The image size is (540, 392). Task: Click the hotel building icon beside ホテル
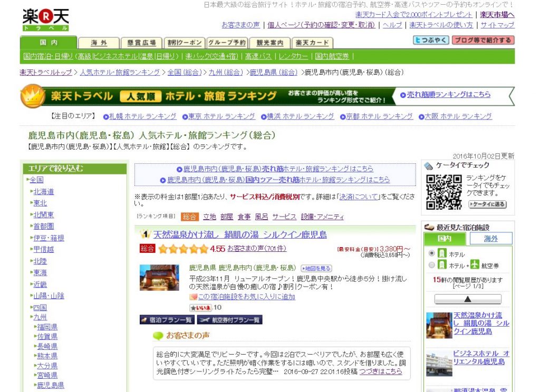(x=442, y=253)
